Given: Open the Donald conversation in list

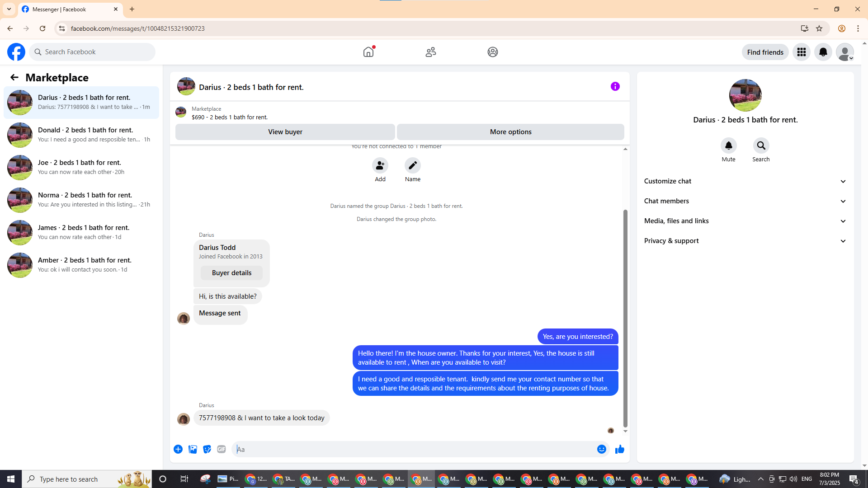Looking at the screenshot, I should pyautogui.click(x=81, y=135).
